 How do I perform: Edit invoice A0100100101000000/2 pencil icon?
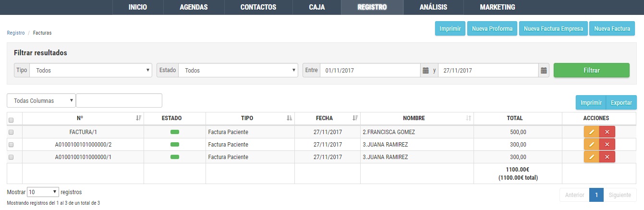tap(592, 145)
